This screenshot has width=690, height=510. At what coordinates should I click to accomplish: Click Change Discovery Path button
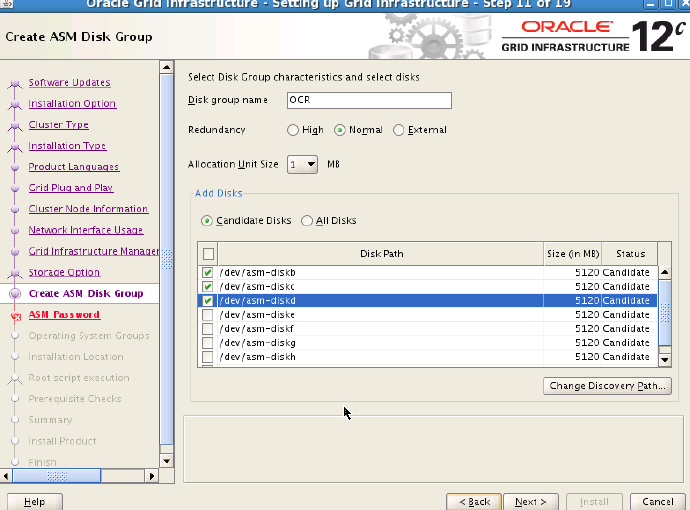[607, 386]
